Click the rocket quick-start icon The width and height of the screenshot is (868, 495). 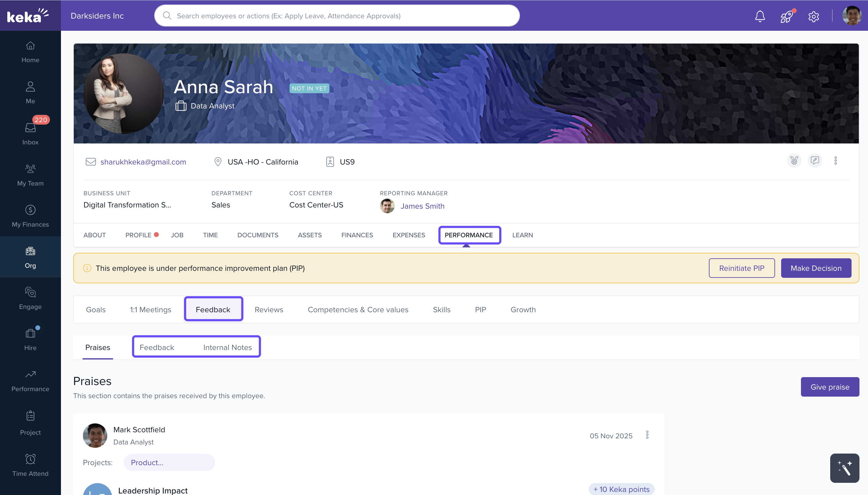click(x=786, y=16)
